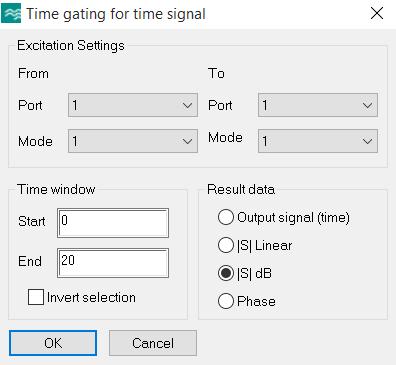The height and width of the screenshot is (365, 396).
Task: Click the End time input field
Action: pyautogui.click(x=113, y=263)
